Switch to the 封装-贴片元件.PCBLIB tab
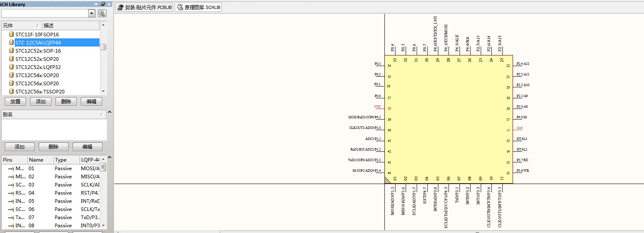This screenshot has height=233, width=644. (x=144, y=7)
